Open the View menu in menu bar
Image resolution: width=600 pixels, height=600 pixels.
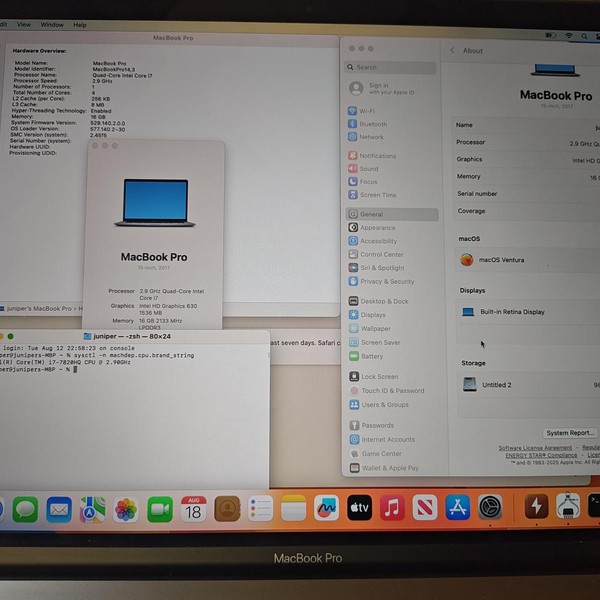tap(24, 24)
